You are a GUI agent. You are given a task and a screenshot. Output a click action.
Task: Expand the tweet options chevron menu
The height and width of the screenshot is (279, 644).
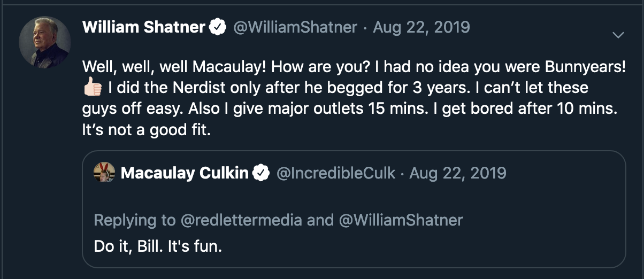(x=618, y=35)
